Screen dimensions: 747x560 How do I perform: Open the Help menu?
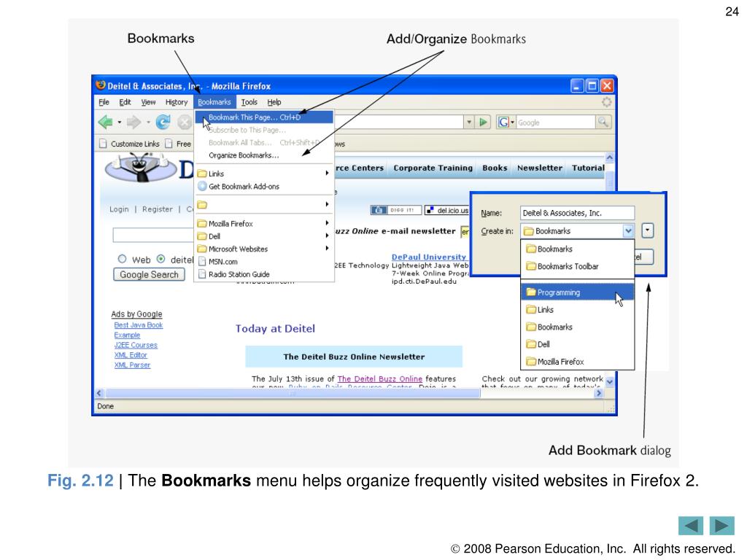(x=274, y=102)
